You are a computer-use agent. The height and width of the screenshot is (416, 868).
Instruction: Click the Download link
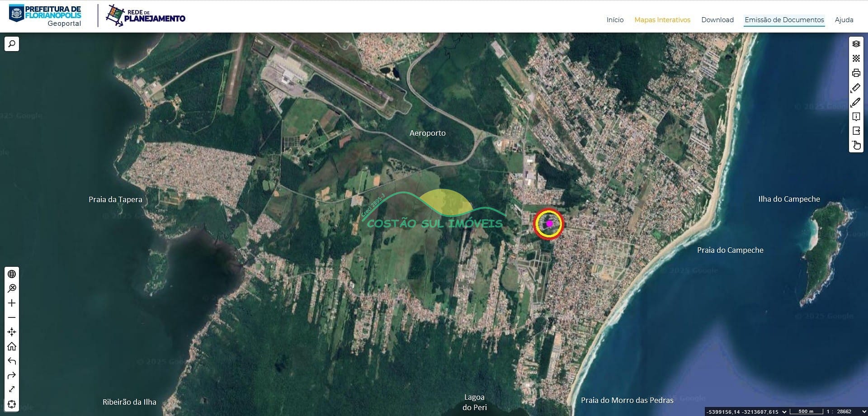pos(717,20)
